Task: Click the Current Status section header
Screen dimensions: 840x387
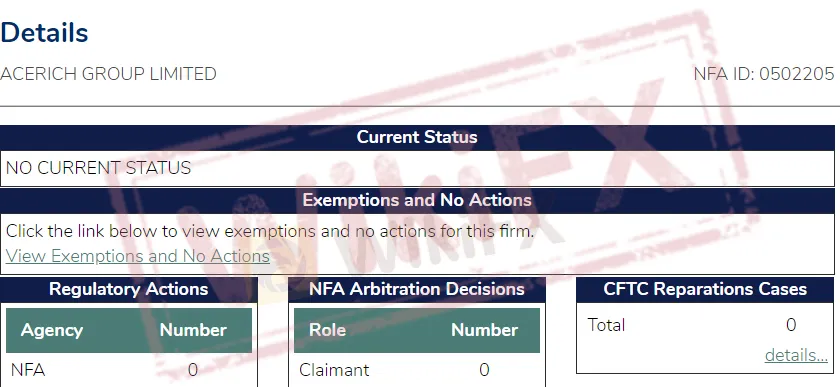Action: click(417, 137)
